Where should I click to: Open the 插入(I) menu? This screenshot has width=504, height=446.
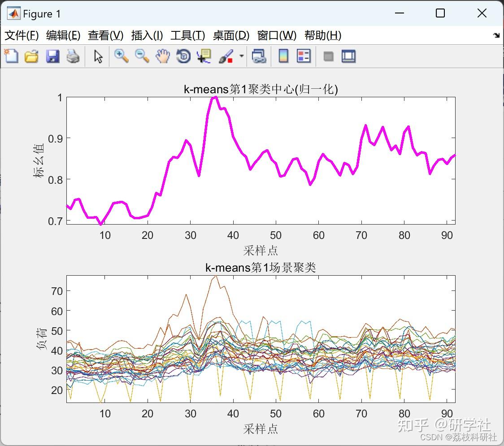coord(147,35)
